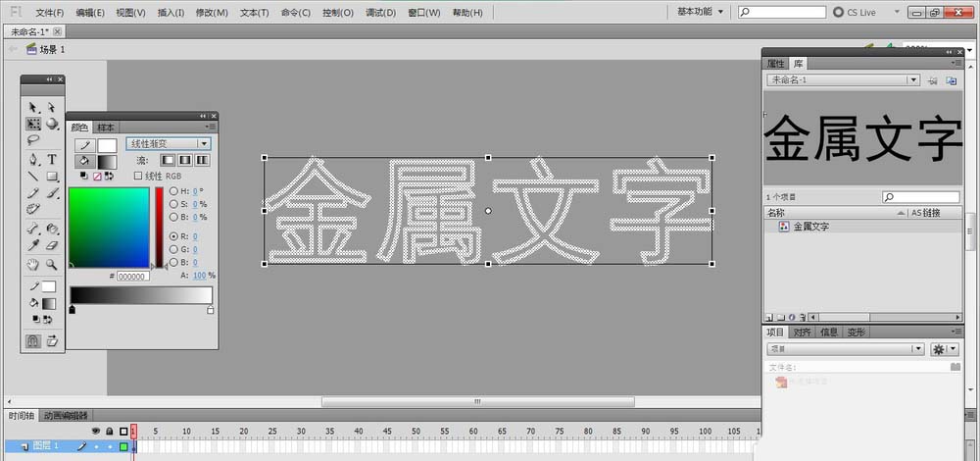Viewport: 980px width, 461px height.
Task: Click Swap Colors icon in the Tools panel
Action: point(47,320)
